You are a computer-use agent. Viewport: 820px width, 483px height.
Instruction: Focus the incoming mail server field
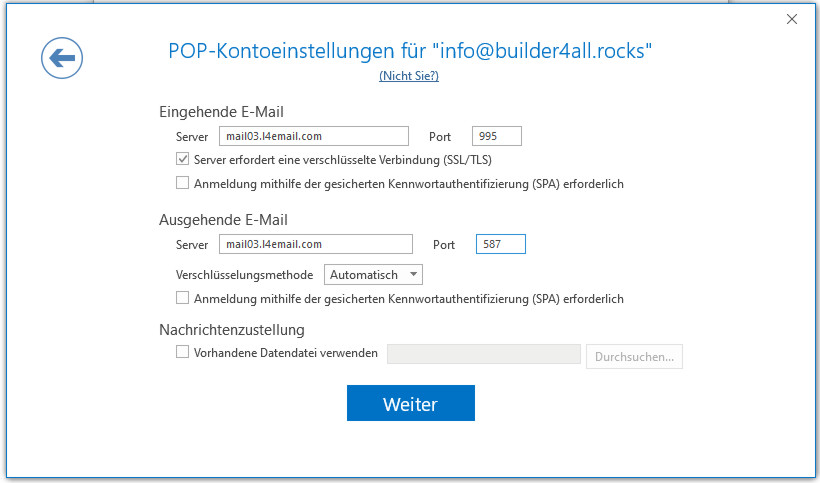click(313, 137)
